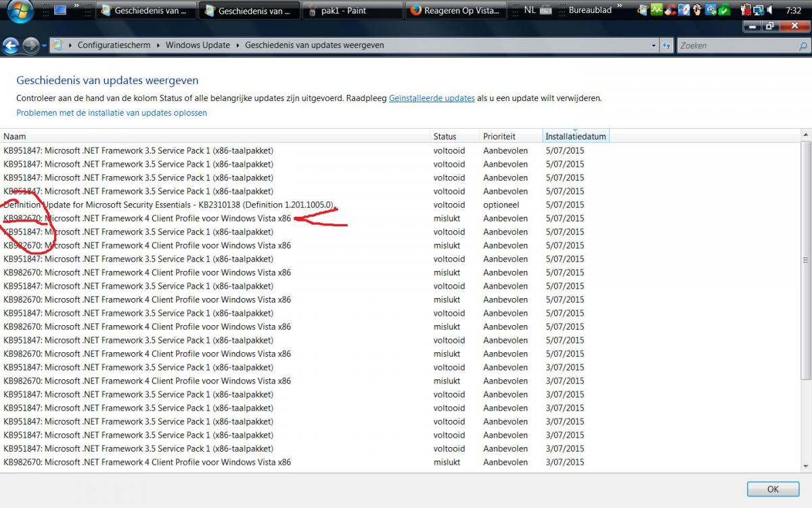Open the network connection tray icon
This screenshot has width=812, height=508.
pos(758,10)
